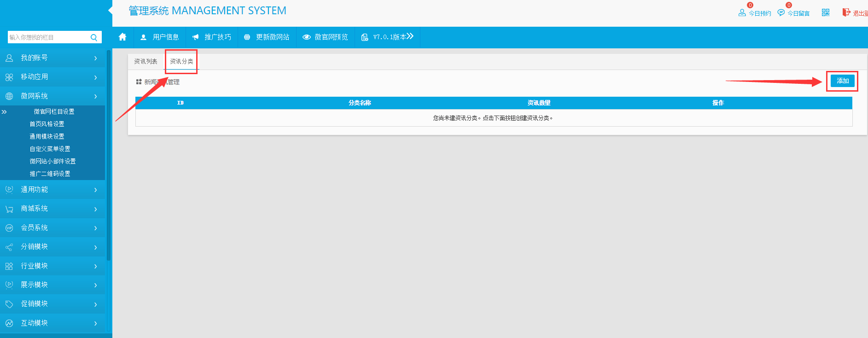
Task: Expand the 展示模块 chevron
Action: click(95, 285)
